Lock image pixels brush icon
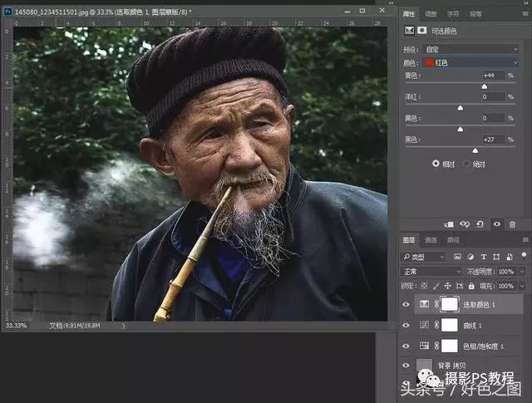 pos(436,286)
